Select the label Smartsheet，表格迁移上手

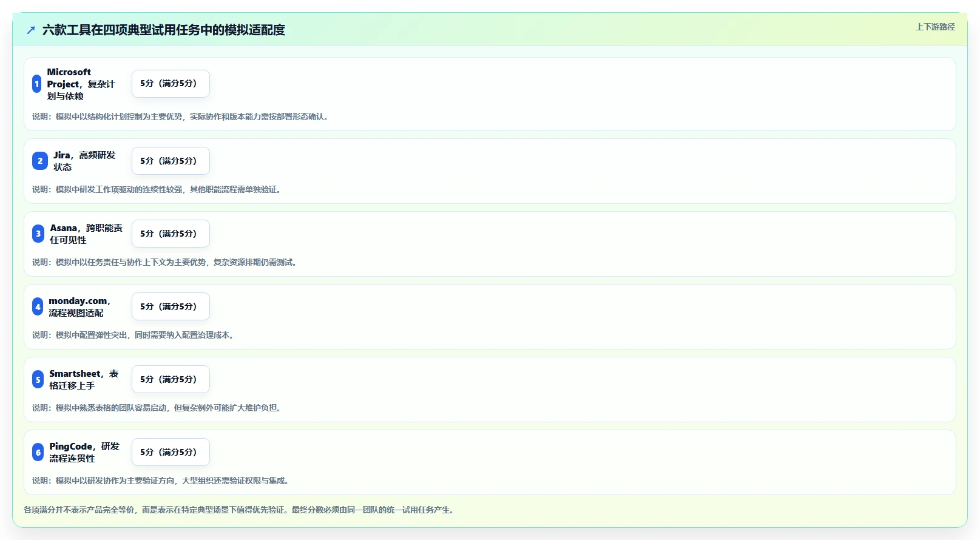[x=84, y=379]
